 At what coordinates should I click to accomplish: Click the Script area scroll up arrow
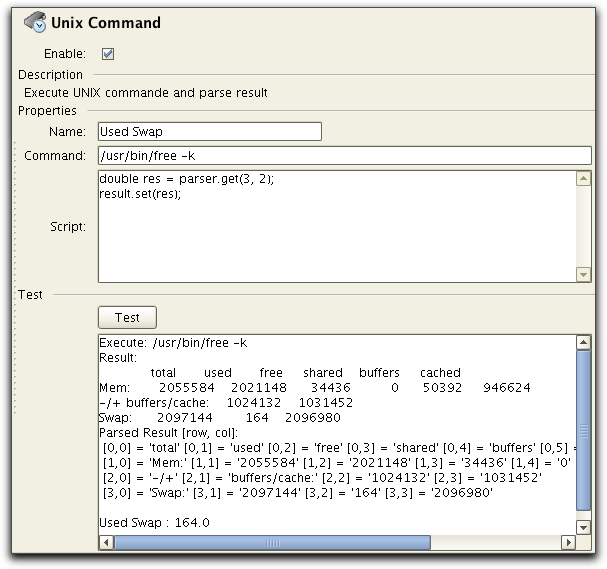[583, 179]
